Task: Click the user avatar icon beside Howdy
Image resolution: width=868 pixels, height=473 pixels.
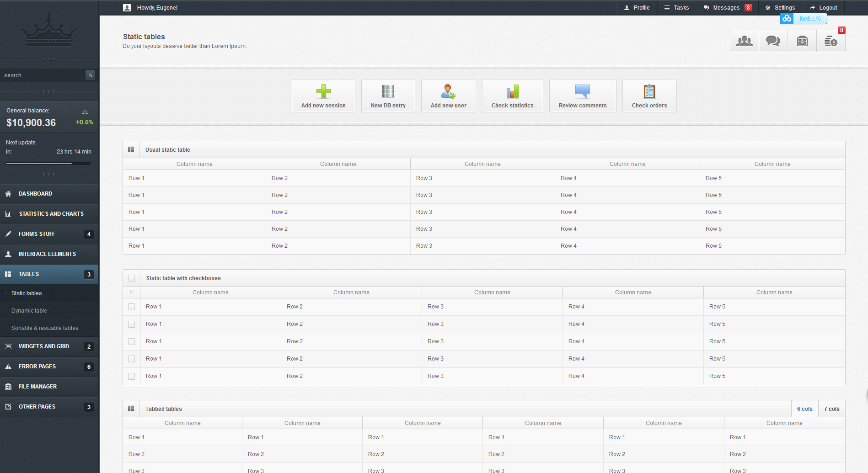Action: click(127, 8)
